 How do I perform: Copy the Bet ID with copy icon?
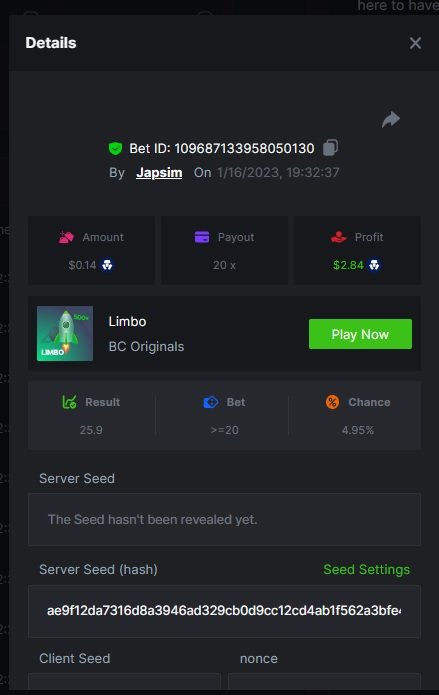[x=330, y=148]
